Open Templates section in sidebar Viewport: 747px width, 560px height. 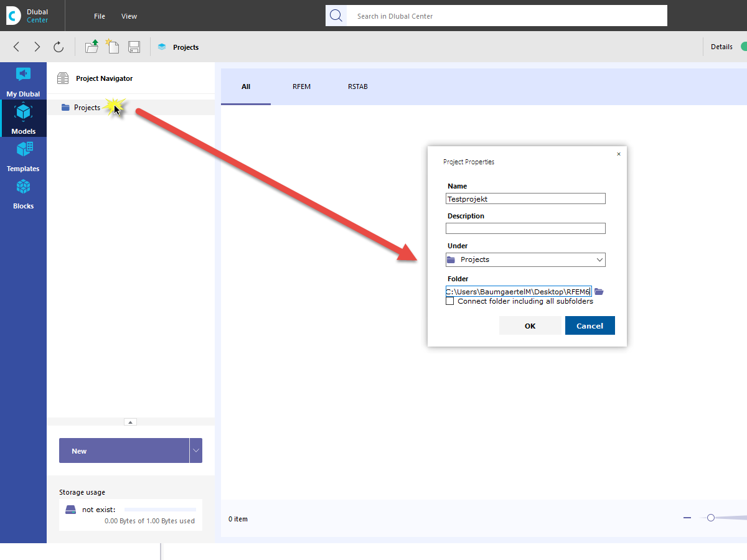(x=23, y=157)
